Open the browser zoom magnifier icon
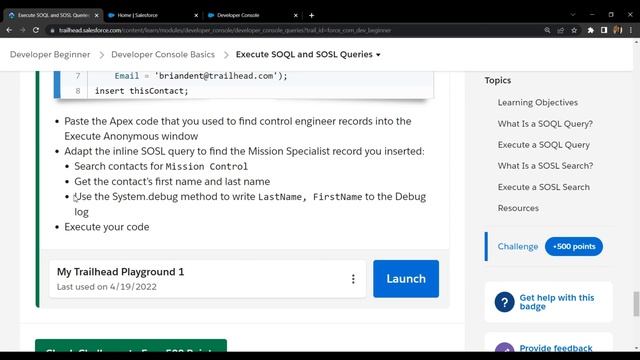This screenshot has width=640, height=360. click(x=547, y=30)
